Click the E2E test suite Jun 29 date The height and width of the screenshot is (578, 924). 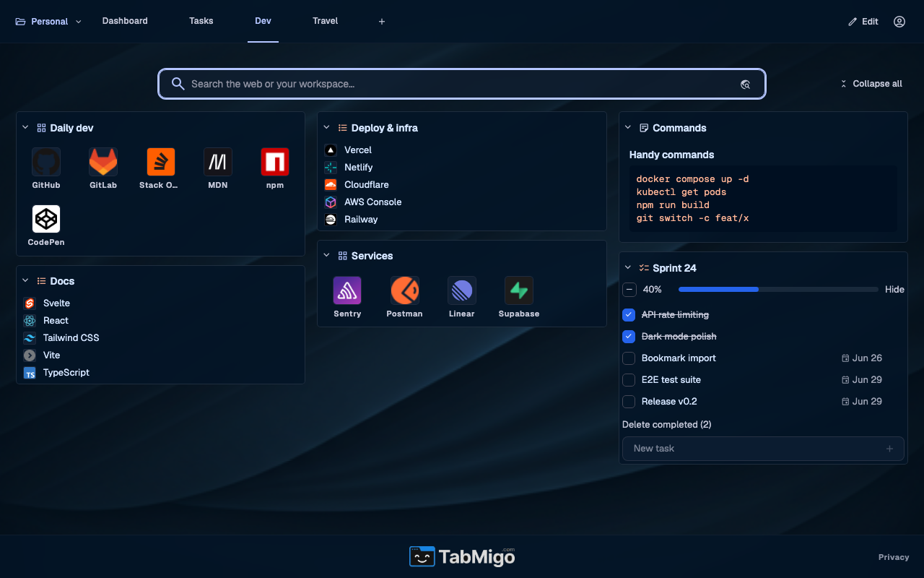coord(862,380)
